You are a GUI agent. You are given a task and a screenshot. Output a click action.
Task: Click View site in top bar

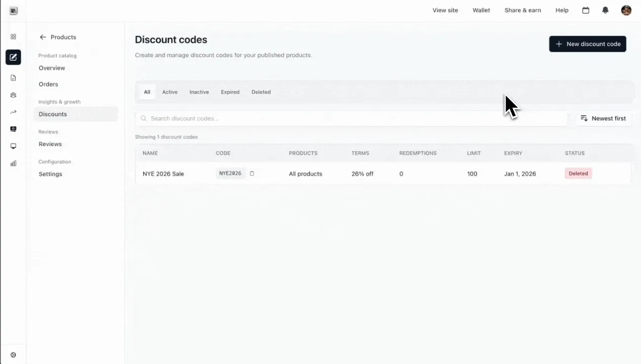[x=445, y=10]
